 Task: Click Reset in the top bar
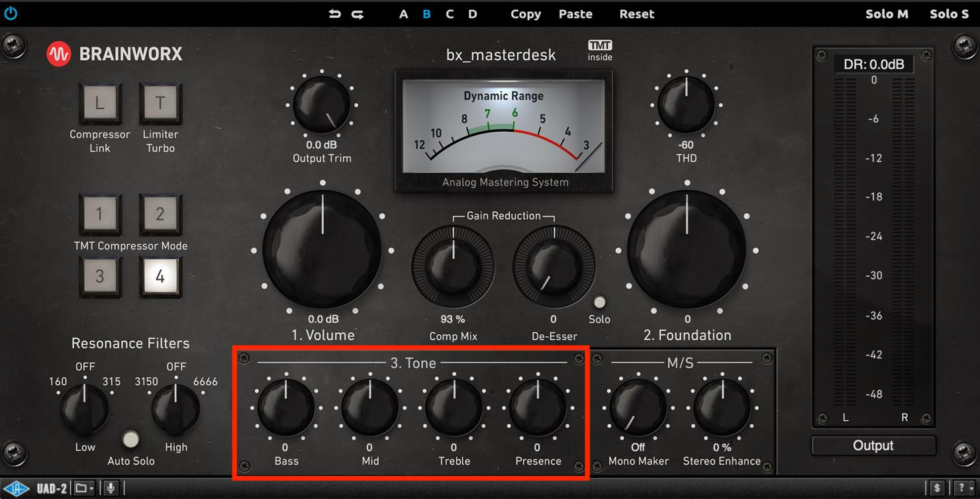[637, 14]
